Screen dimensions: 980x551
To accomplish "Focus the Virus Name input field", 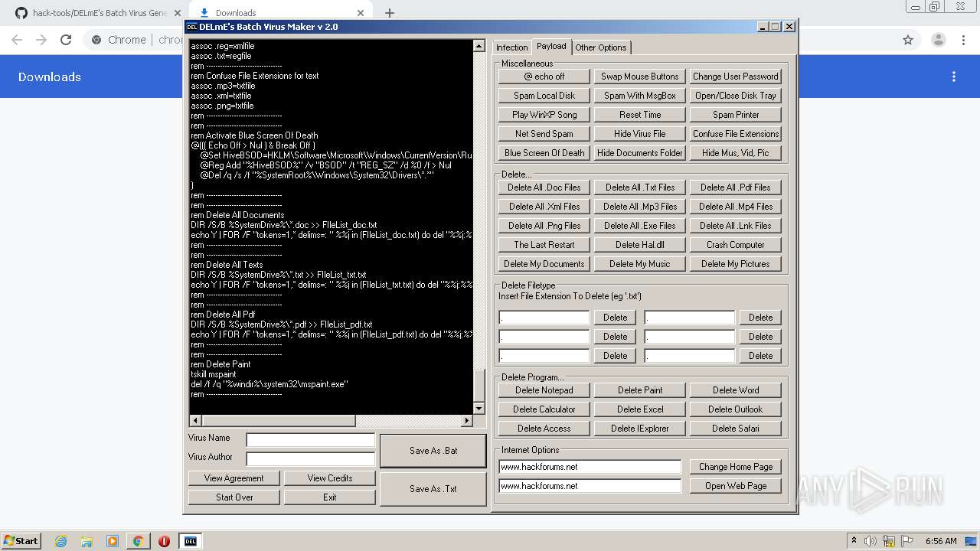I will 311,440.
